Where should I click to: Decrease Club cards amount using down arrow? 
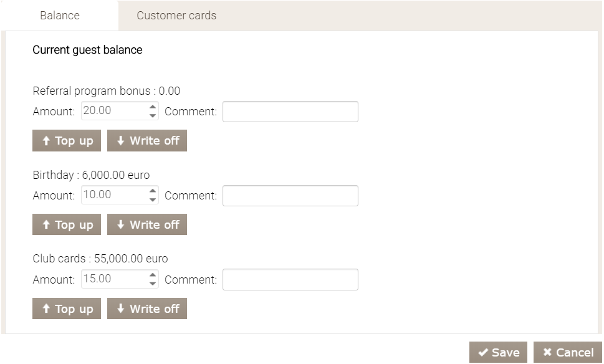[153, 284]
